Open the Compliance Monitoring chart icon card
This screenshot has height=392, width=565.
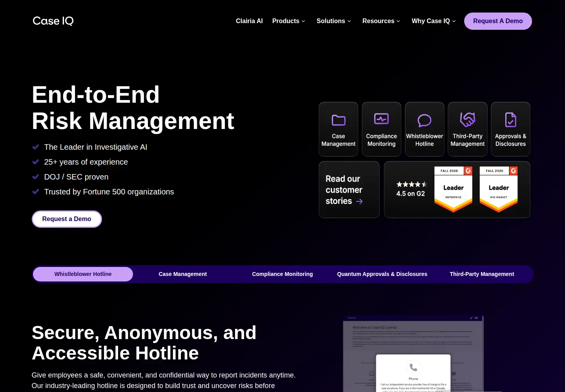coord(381,129)
